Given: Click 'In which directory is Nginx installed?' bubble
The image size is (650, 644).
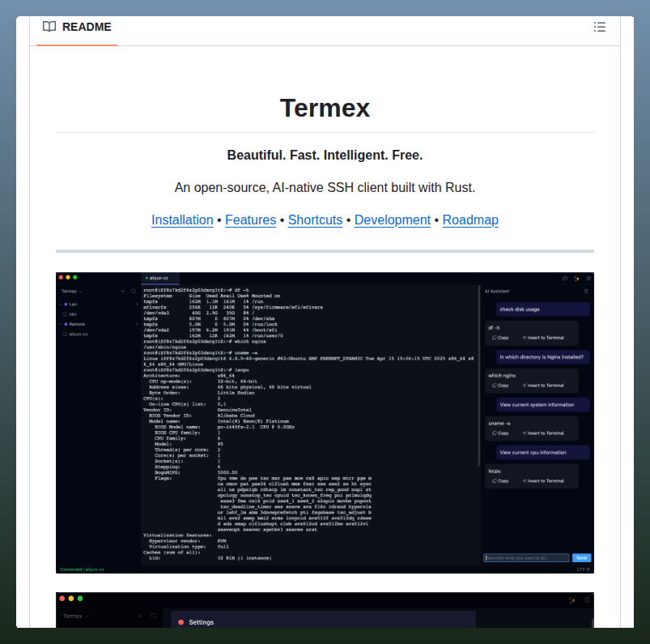Looking at the screenshot, I should (542, 357).
